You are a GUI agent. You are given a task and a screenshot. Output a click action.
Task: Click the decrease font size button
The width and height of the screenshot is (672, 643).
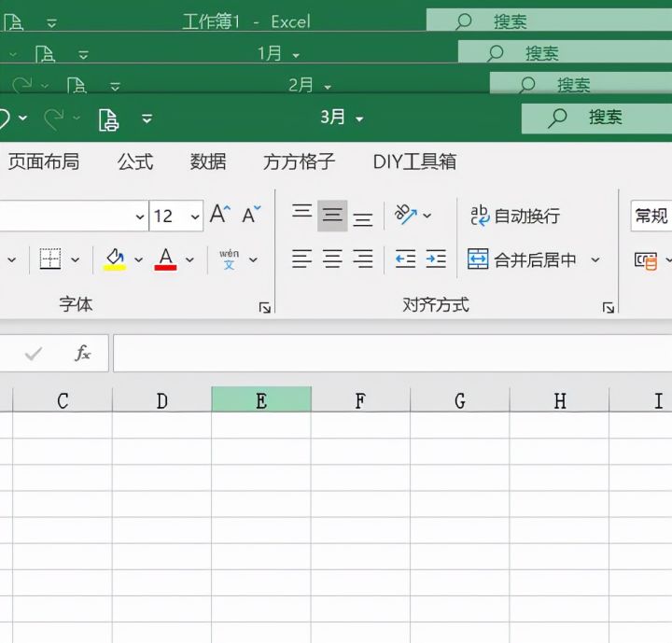(251, 215)
